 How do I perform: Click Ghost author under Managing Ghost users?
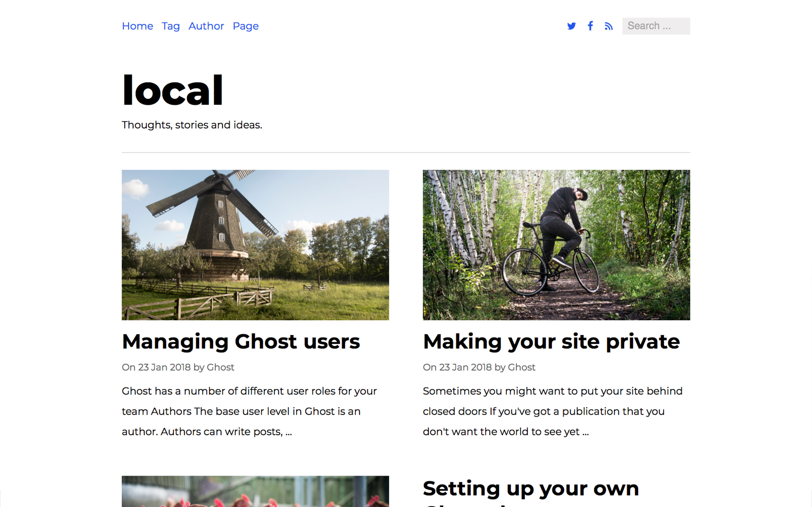tap(220, 367)
